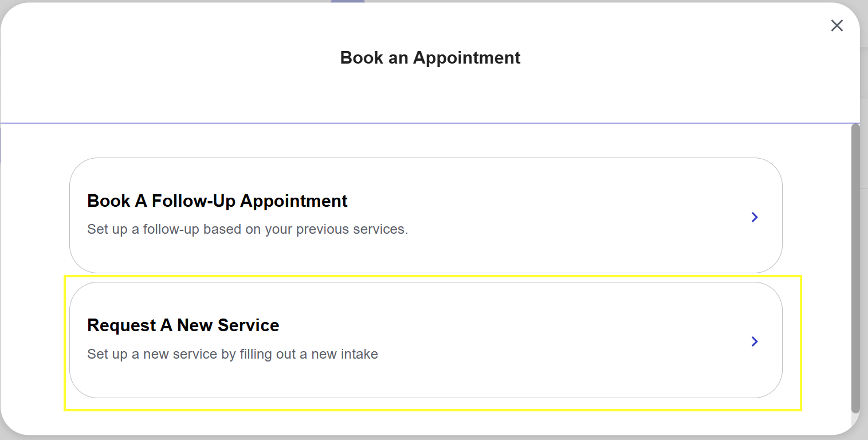Click the Follow-Up Appointment chevron arrow
The height and width of the screenshot is (440, 868).
point(755,217)
